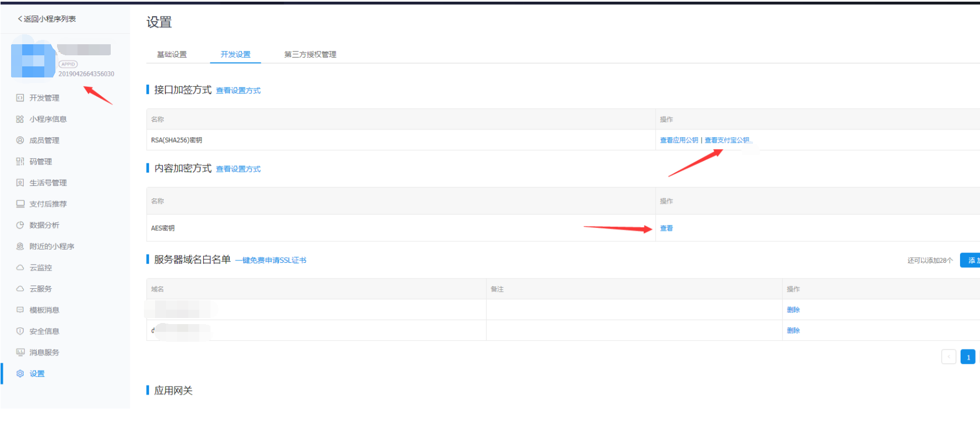Open 小程序信息 menu item
The height and width of the screenshot is (448, 980).
click(48, 119)
